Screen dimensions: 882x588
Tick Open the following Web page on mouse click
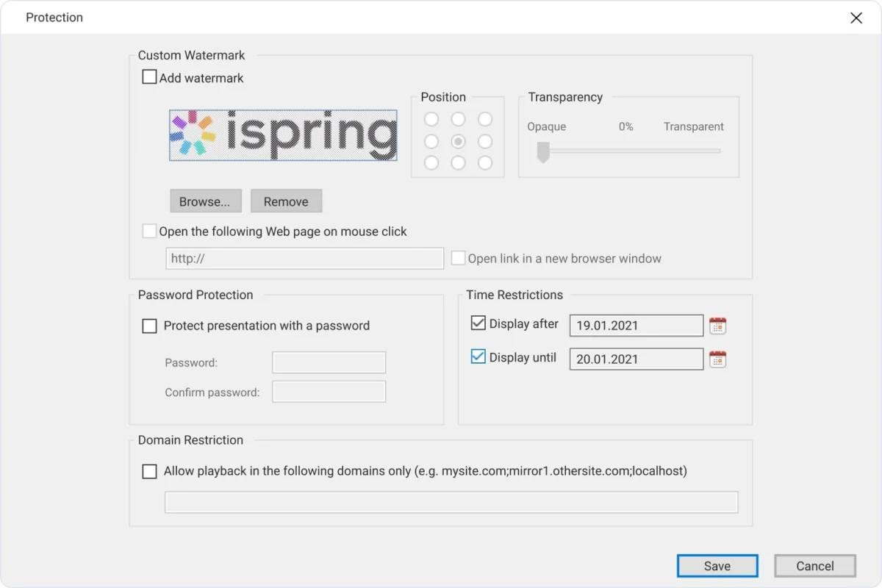coord(149,232)
